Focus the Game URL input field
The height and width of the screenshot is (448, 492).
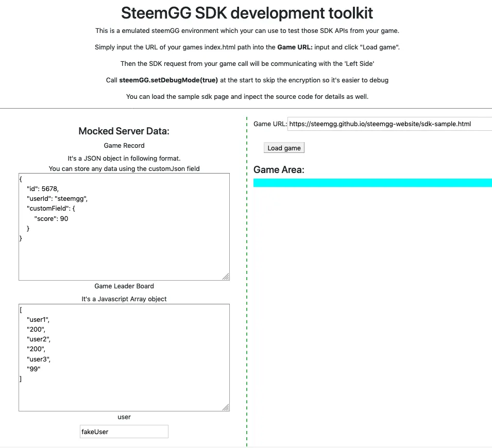point(389,124)
